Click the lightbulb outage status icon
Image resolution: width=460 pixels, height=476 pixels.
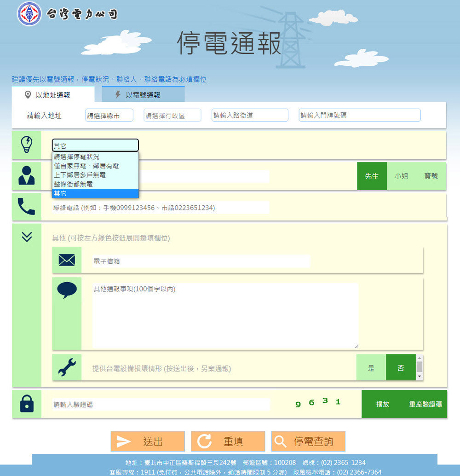(26, 145)
